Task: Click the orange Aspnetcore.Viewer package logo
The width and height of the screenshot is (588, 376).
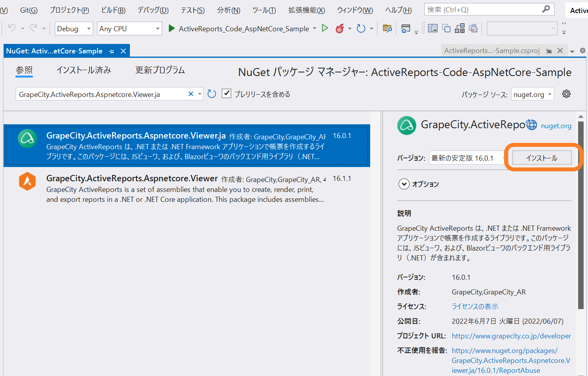Action: [x=27, y=181]
